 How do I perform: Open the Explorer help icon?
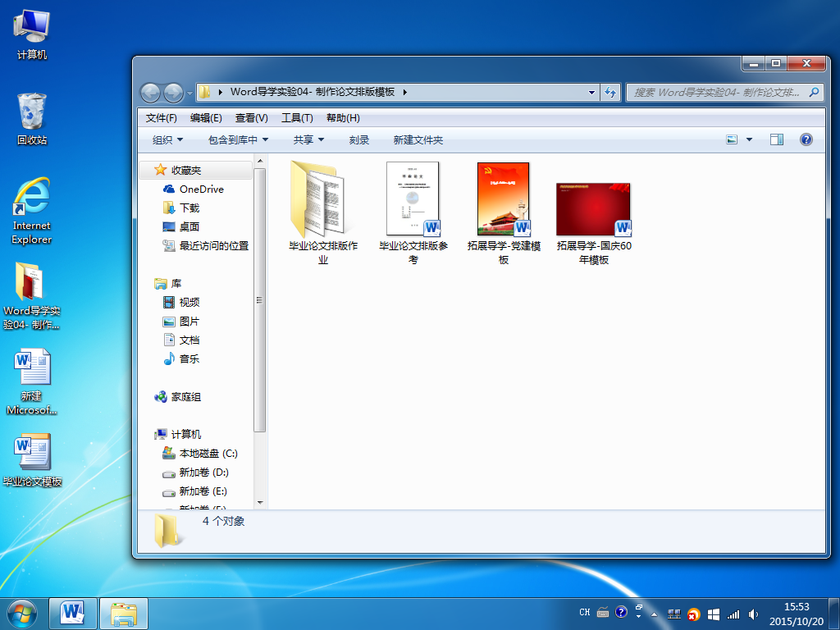[806, 139]
